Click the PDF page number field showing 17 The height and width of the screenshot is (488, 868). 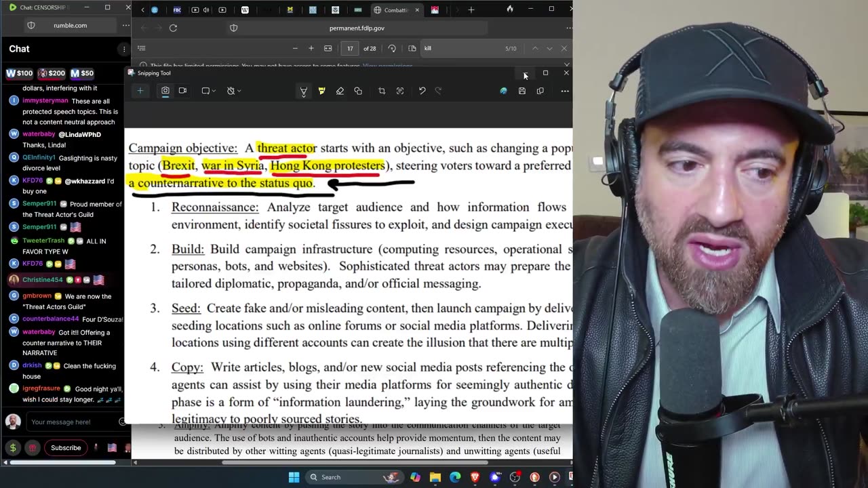[350, 48]
